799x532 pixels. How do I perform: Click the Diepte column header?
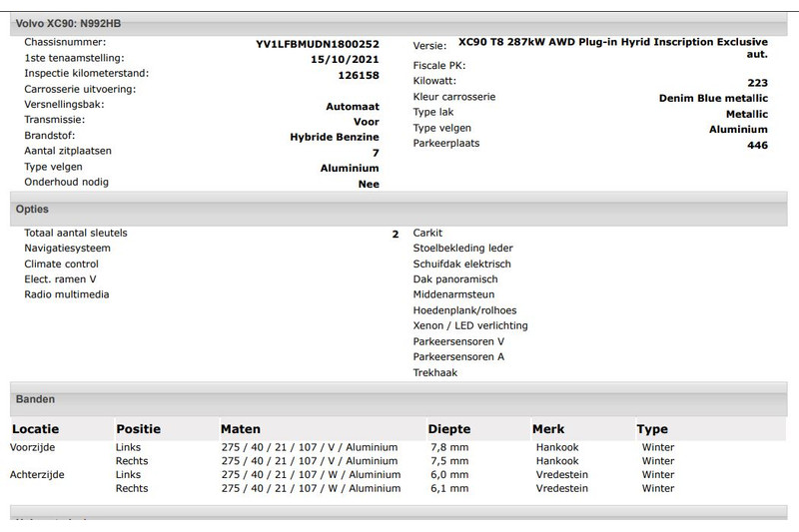(448, 429)
